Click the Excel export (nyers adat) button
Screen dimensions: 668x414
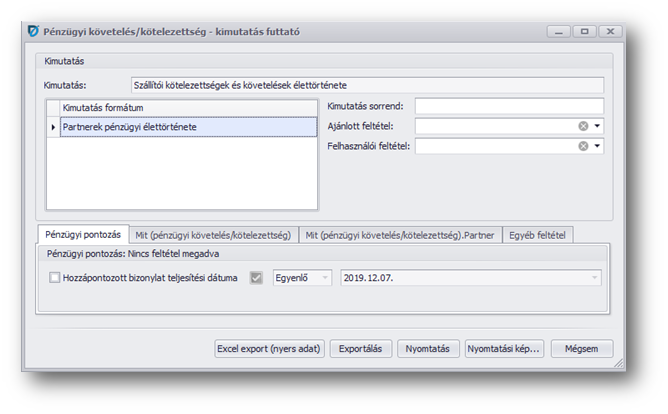coord(270,349)
